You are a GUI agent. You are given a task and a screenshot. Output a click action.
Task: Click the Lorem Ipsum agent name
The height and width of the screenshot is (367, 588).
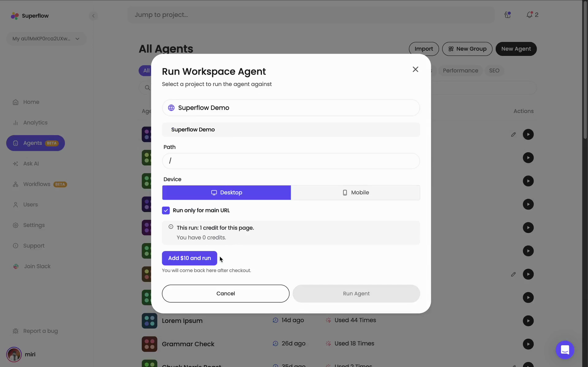coord(182,321)
